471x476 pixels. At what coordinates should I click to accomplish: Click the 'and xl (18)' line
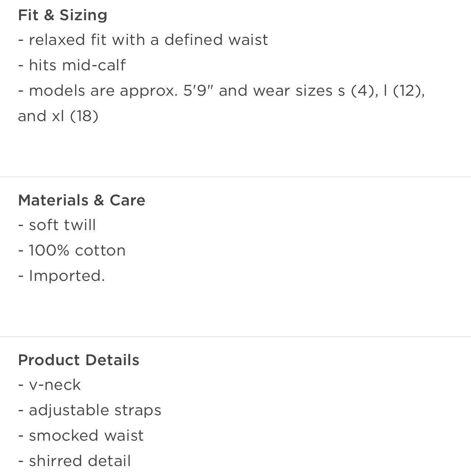pyautogui.click(x=58, y=116)
